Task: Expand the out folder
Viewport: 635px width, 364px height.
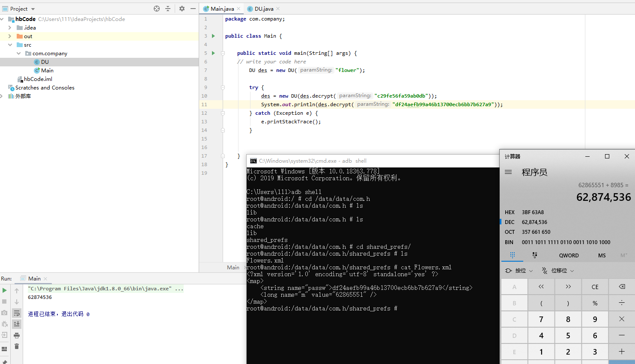Action: click(10, 36)
